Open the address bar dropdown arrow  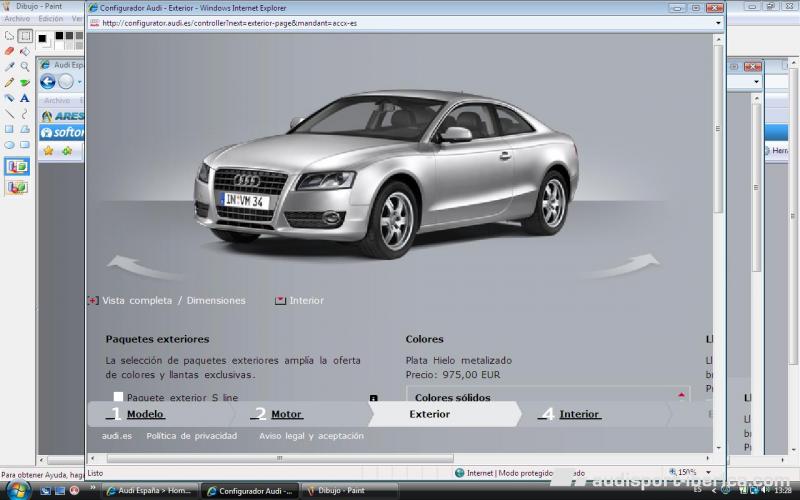pos(718,23)
